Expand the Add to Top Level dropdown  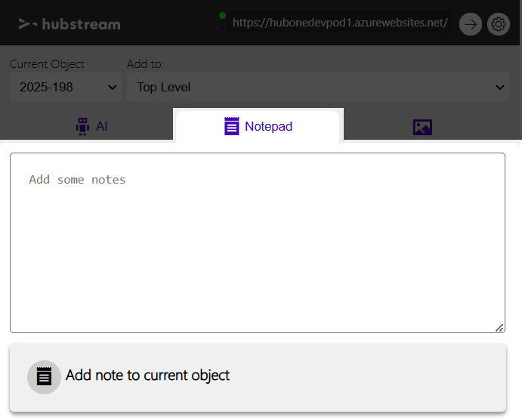(317, 87)
